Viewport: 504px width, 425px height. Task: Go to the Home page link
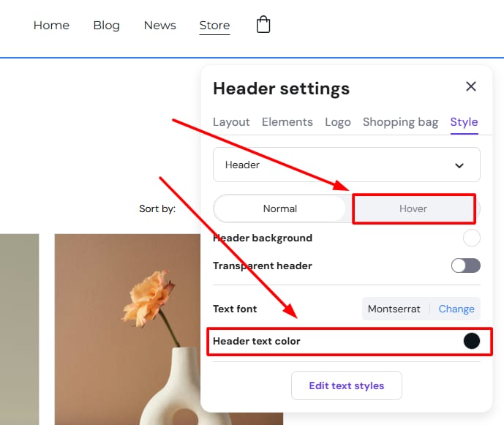[x=51, y=26]
